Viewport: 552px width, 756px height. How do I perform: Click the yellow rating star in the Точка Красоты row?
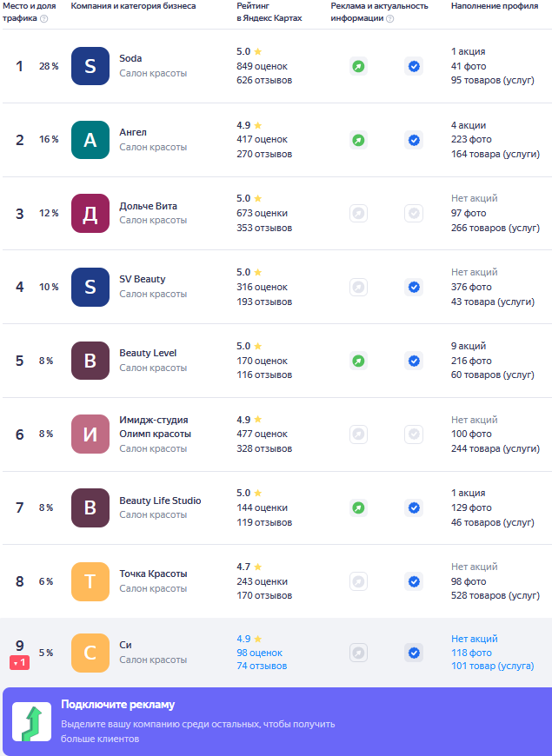click(257, 567)
